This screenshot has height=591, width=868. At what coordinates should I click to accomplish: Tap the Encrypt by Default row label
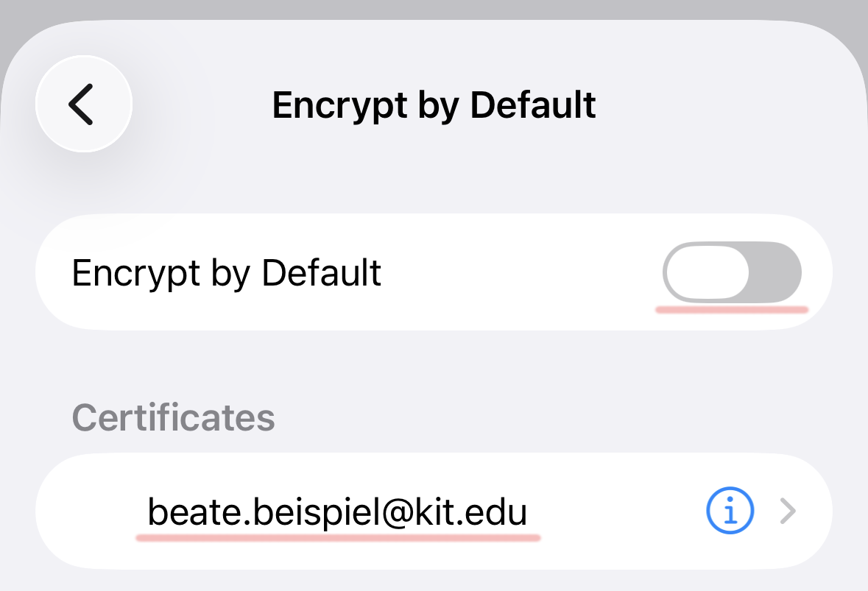[x=227, y=273]
